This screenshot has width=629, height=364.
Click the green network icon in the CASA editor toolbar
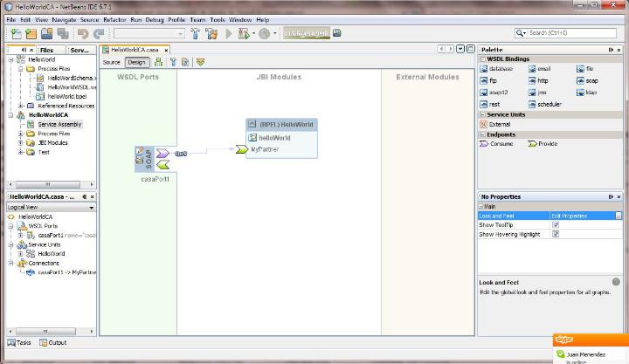pos(158,62)
